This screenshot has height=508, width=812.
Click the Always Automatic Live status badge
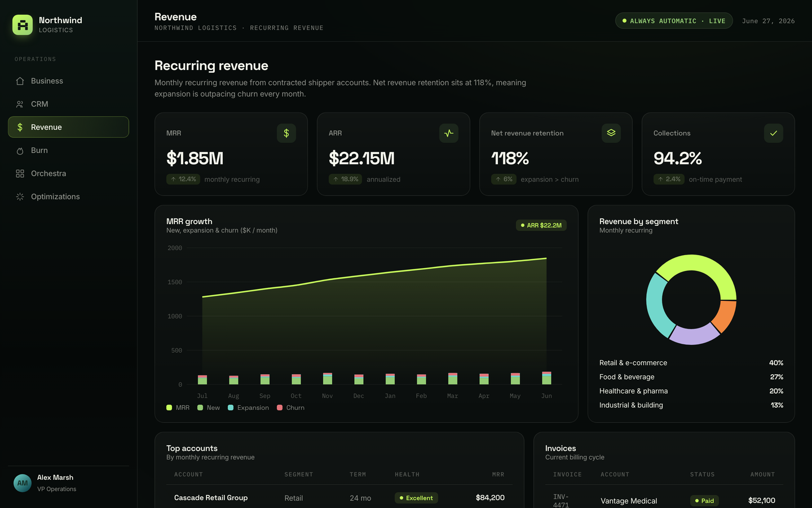click(674, 21)
